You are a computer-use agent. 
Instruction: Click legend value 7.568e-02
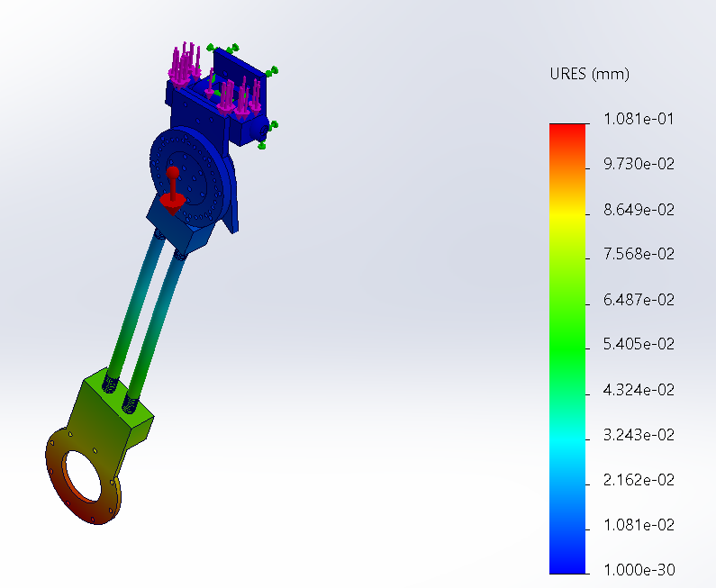point(639,254)
